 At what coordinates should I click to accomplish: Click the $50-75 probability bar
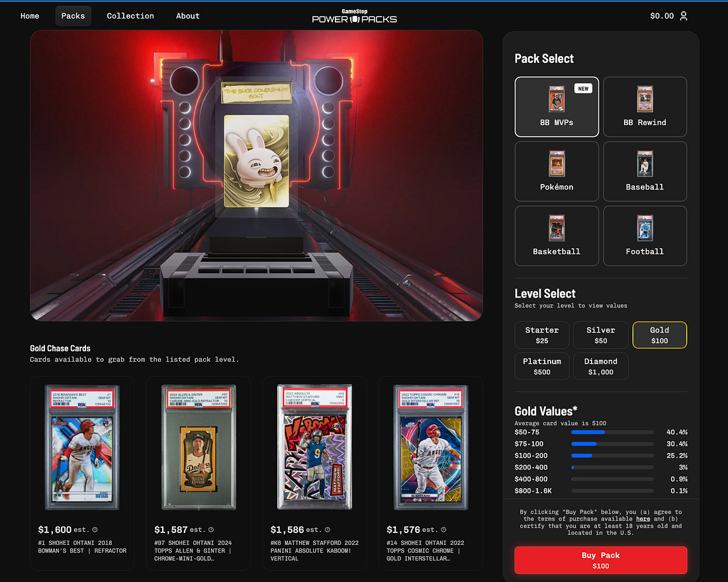point(612,432)
